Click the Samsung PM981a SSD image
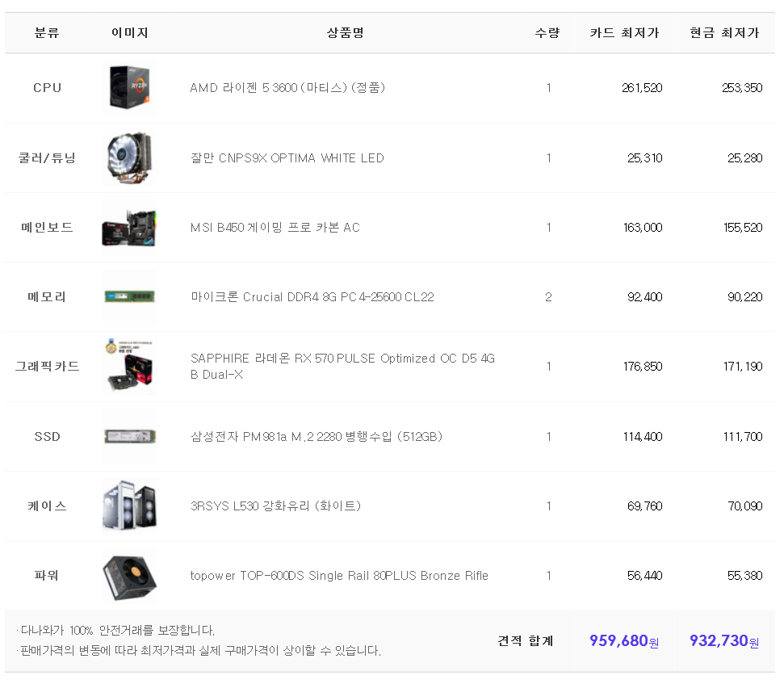 (129, 437)
